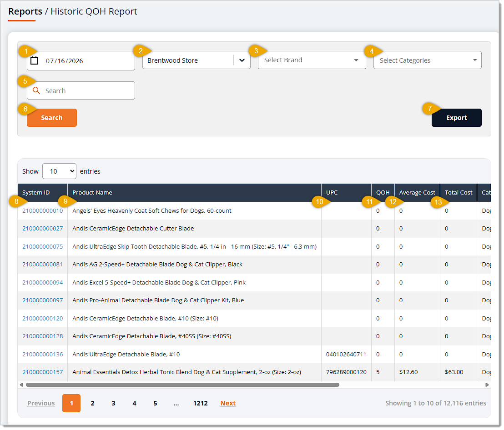504x430 pixels.
Task: Select 'Andis Excel 5-Speed+' Pink product name
Action: (x=159, y=283)
